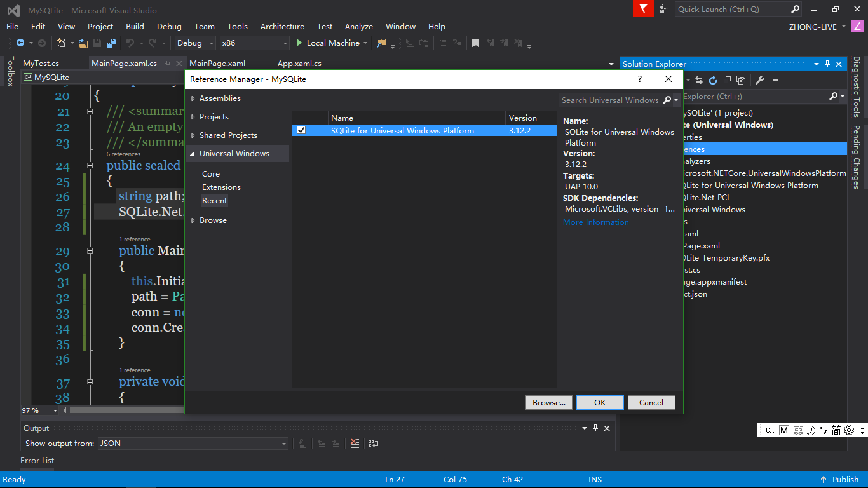Switch to the MainPage.xaml tab
Screen dimensions: 868x488
pyautogui.click(x=217, y=64)
